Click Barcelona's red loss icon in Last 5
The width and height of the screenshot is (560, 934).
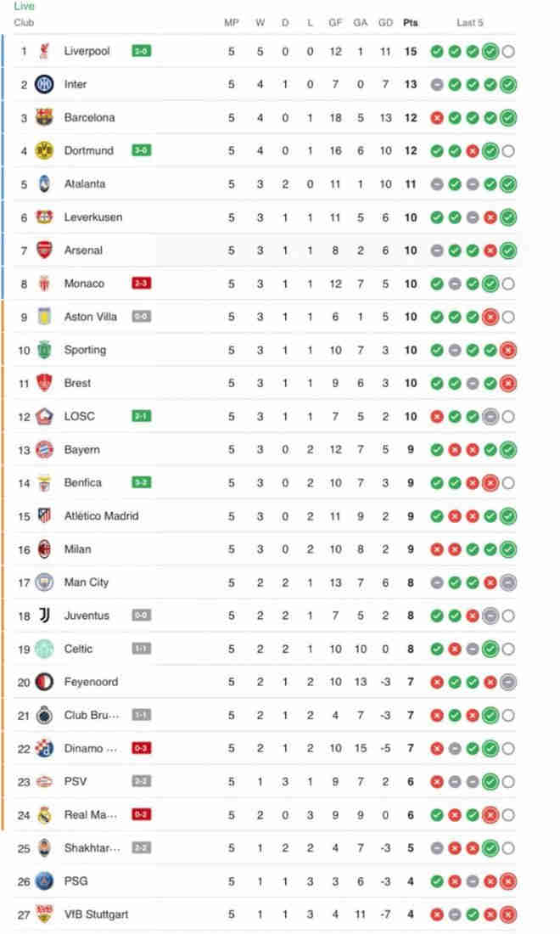tap(437, 118)
